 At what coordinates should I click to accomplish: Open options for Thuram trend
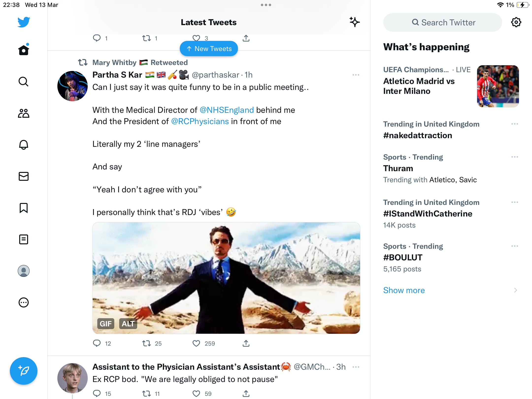point(515,157)
